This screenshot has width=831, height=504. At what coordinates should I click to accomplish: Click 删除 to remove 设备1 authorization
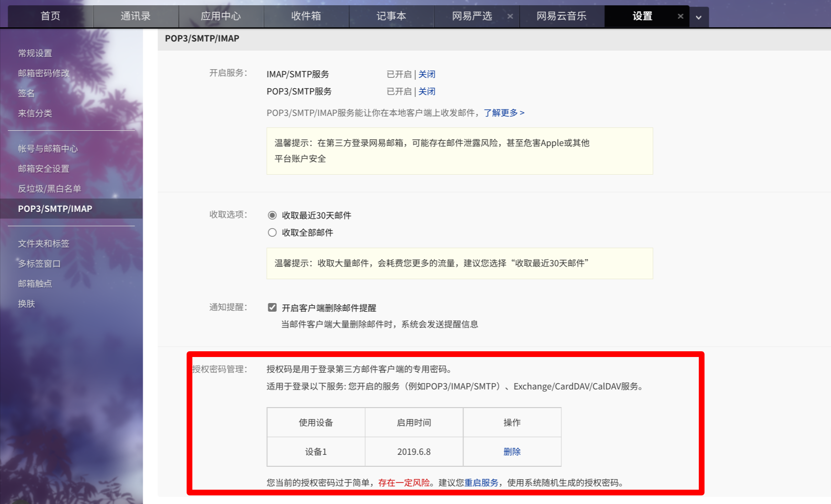pos(512,451)
